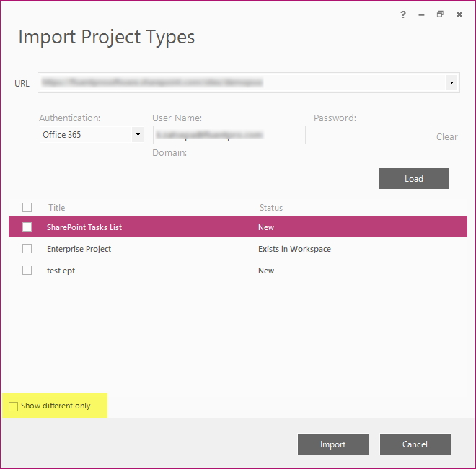Focus the Password input field
Screen dimensions: 476x469
coord(374,135)
